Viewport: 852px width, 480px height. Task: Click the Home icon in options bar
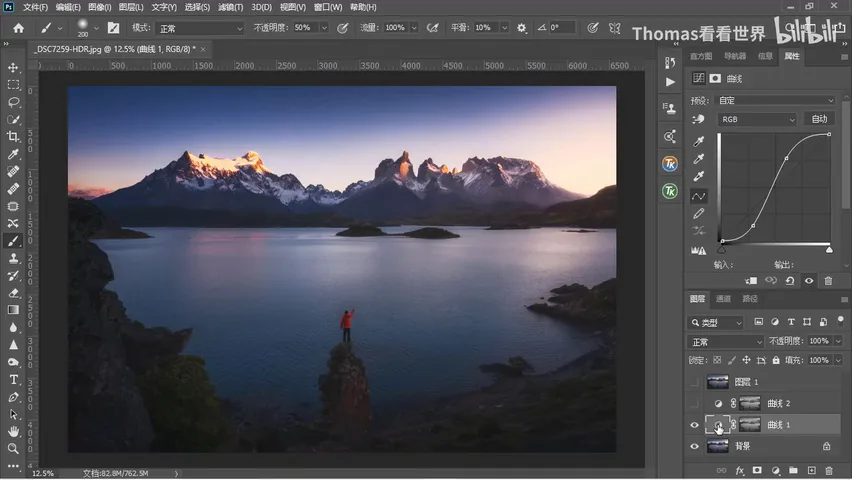point(18,28)
